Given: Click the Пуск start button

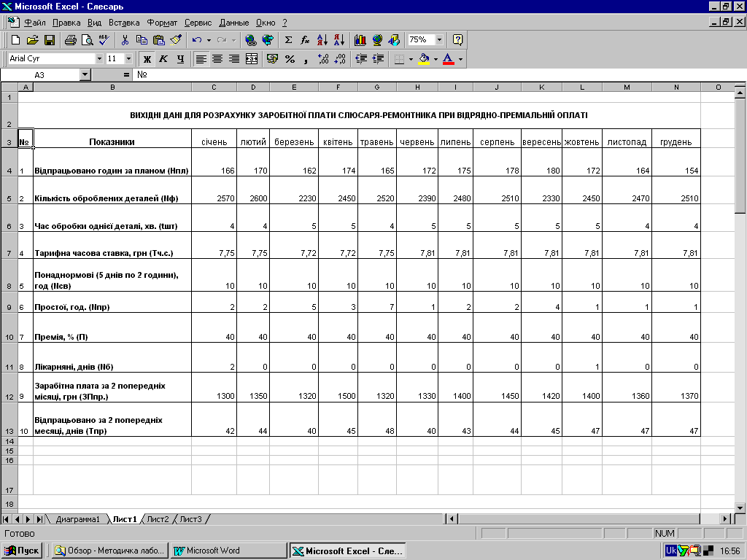Looking at the screenshot, I should [22, 551].
